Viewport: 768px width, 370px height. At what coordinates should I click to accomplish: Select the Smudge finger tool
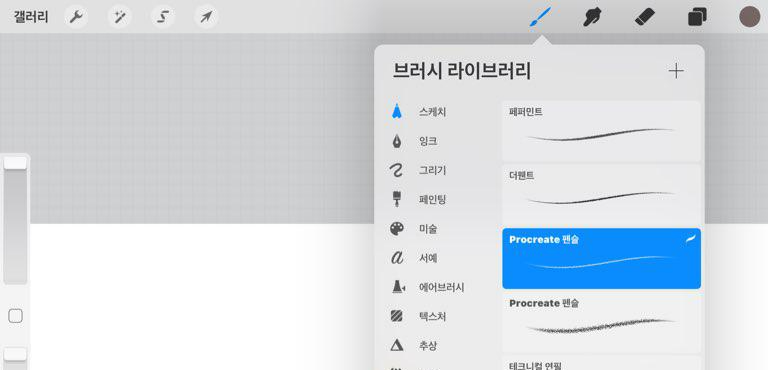pyautogui.click(x=592, y=18)
